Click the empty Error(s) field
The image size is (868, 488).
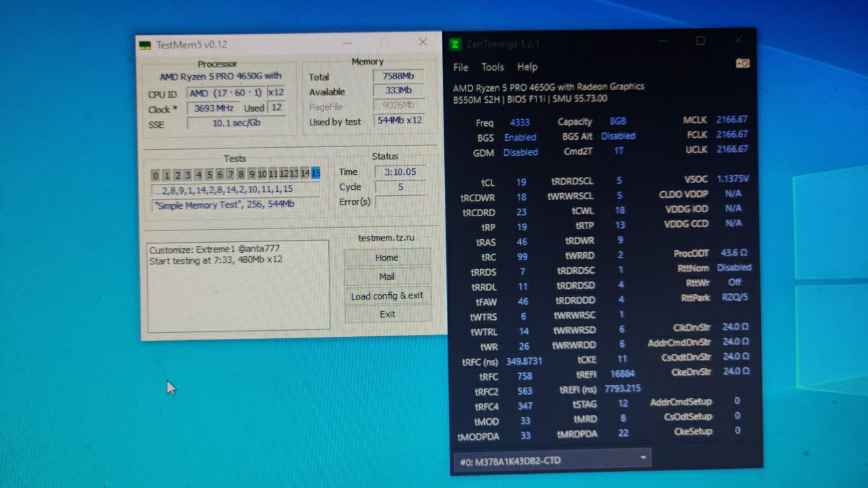[401, 202]
